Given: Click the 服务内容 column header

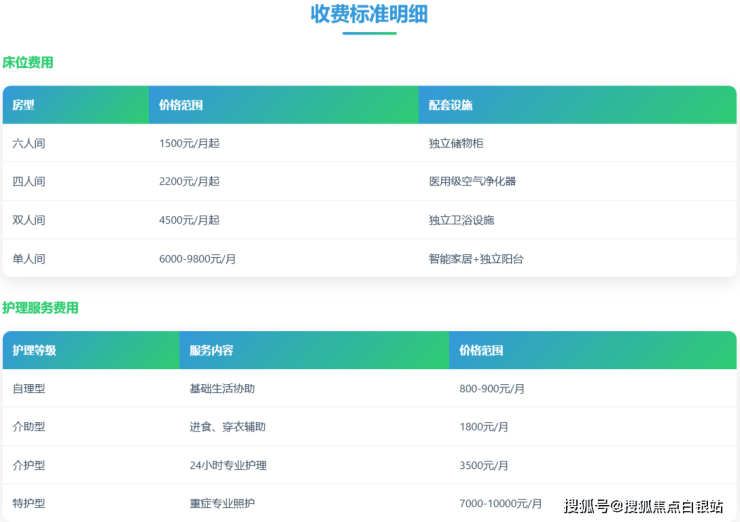Looking at the screenshot, I should 211,351.
